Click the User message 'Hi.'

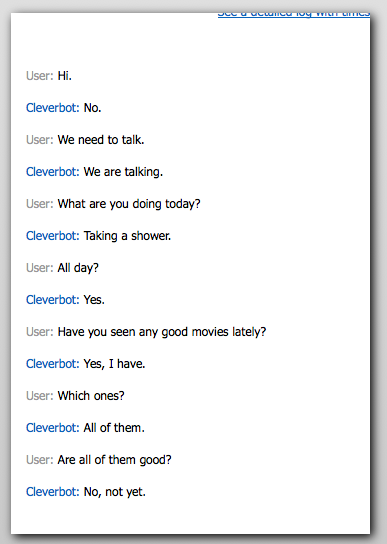pyautogui.click(x=65, y=76)
